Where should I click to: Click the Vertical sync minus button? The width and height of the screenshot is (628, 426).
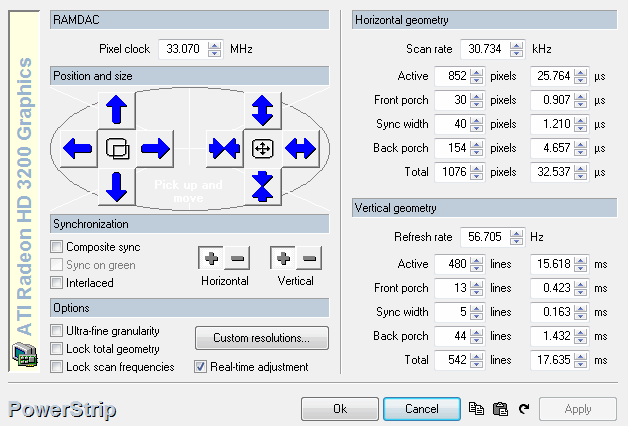click(309, 258)
